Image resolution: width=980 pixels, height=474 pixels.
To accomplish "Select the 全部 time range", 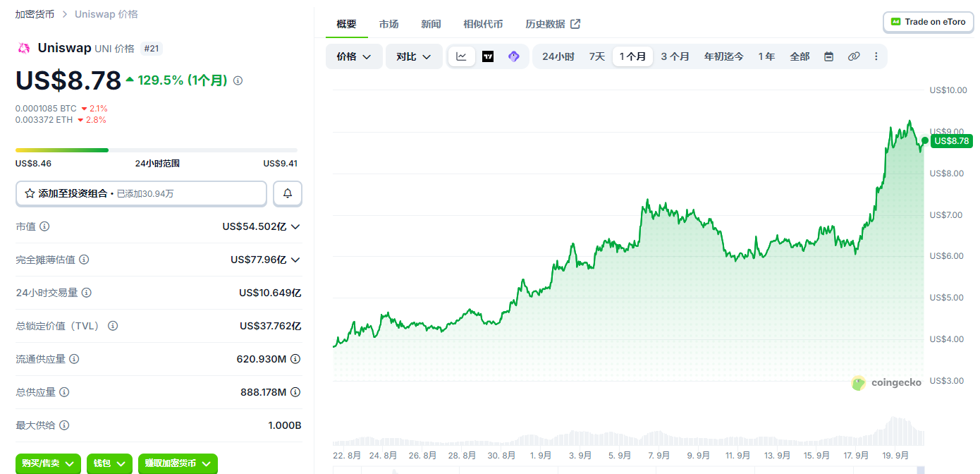I will pyautogui.click(x=800, y=56).
